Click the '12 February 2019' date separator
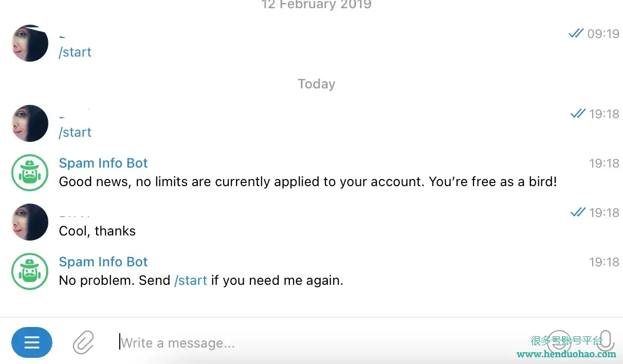 coord(317,5)
